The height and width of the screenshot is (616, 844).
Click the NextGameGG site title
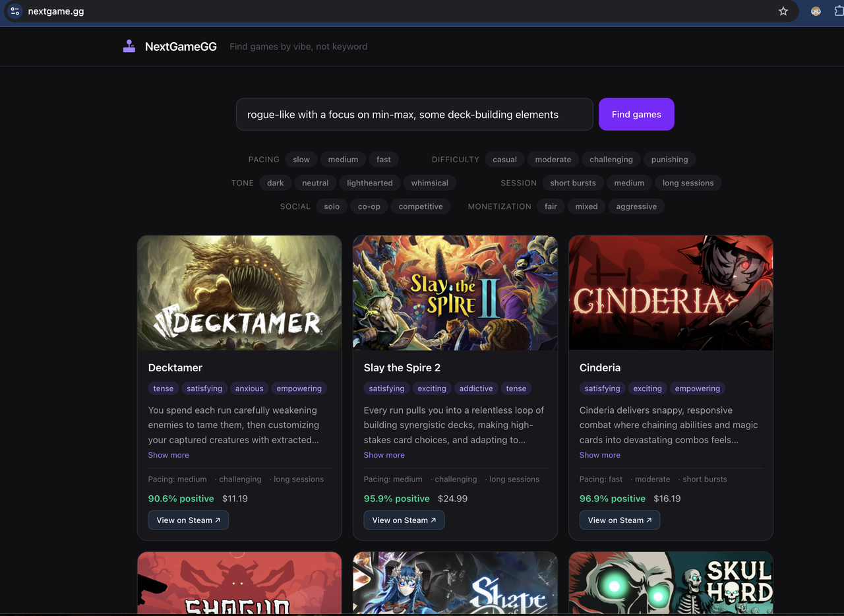[x=181, y=46]
